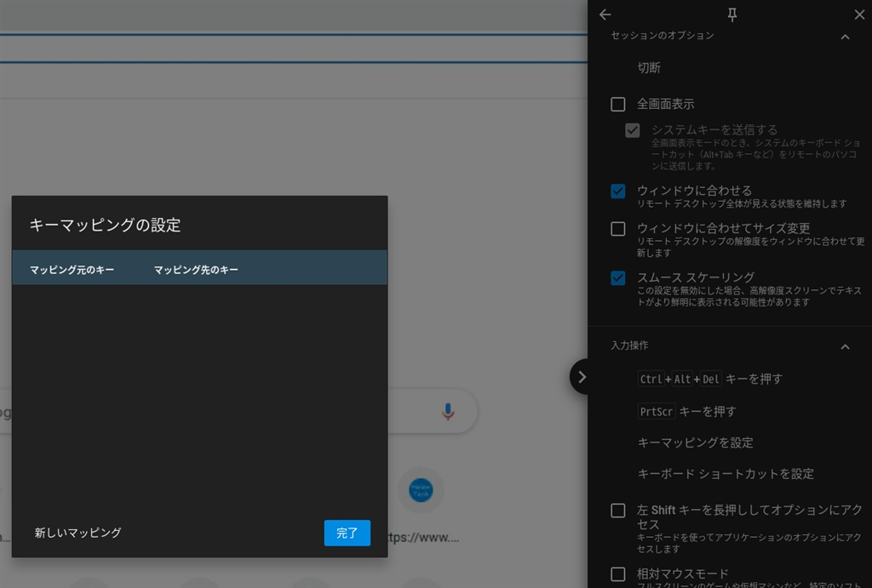Click PrtScr キーを押す

(x=686, y=411)
